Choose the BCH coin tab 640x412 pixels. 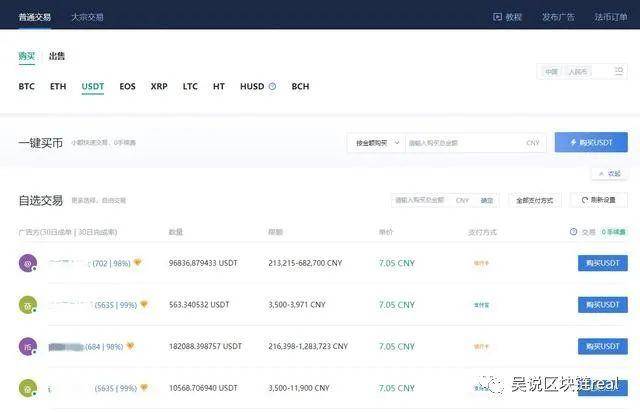click(x=300, y=87)
